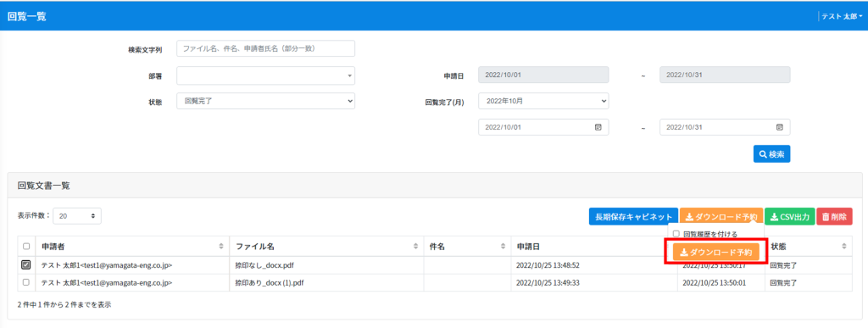The width and height of the screenshot is (868, 328).
Task: Change the 表示件数 page size selector
Action: 77,216
